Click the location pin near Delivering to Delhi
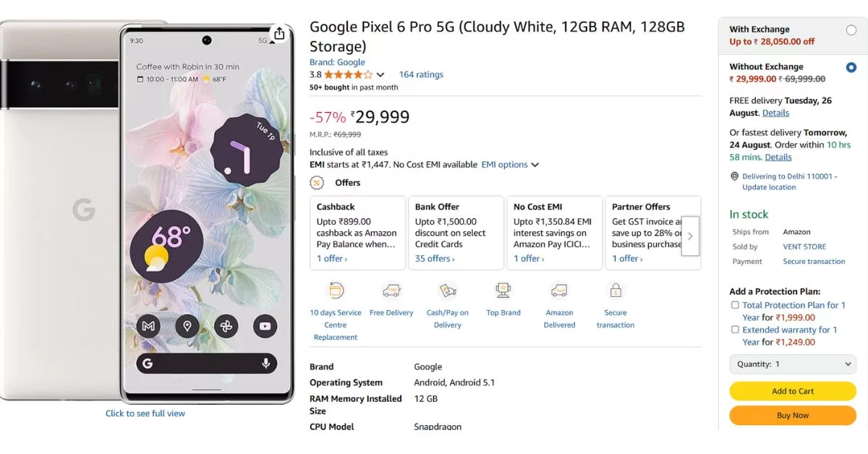 coord(733,176)
